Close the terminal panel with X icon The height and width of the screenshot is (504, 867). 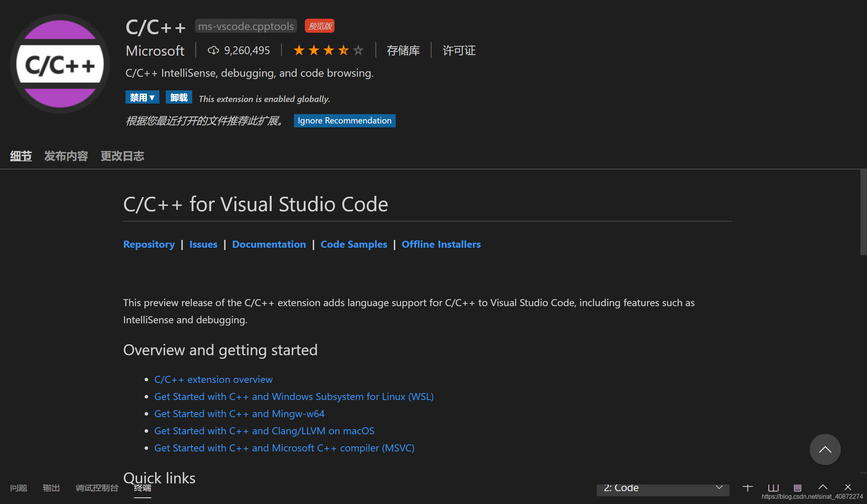pos(848,487)
